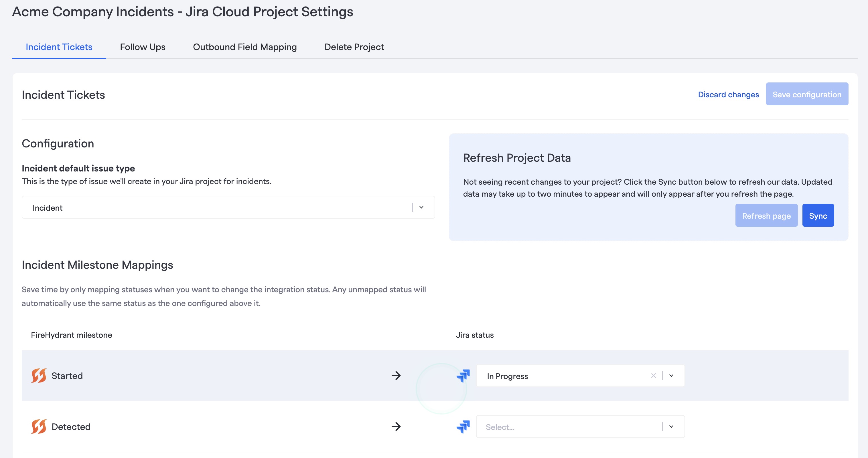Image resolution: width=868 pixels, height=458 pixels.
Task: Select the Detected milestone label
Action: (71, 426)
